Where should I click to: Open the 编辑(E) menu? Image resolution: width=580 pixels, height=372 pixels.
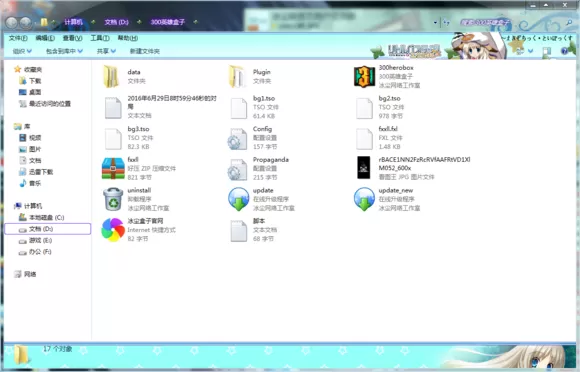click(45, 38)
